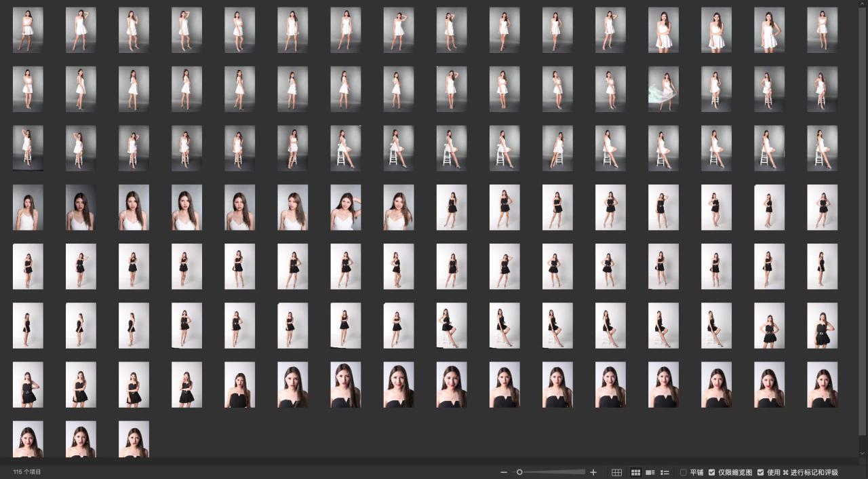This screenshot has width=868, height=479.
Task: Select the thumbnail with the teal light streak
Action: click(663, 89)
